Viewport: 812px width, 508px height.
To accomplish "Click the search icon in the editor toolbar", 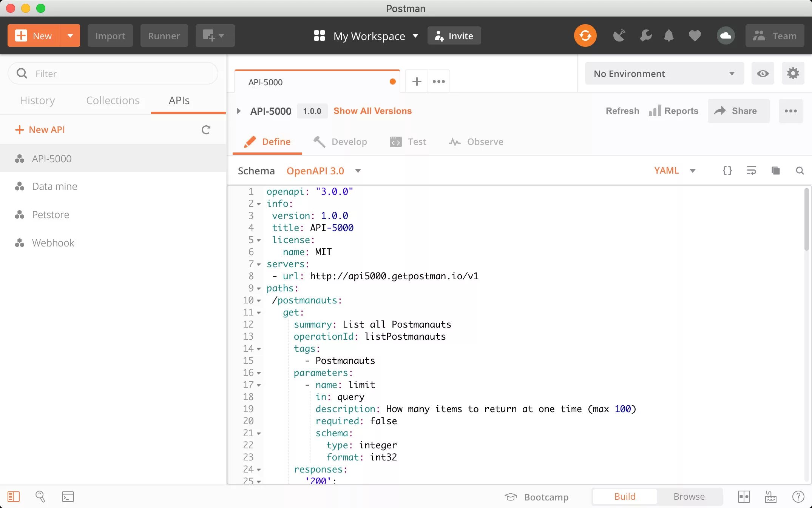I will (799, 170).
